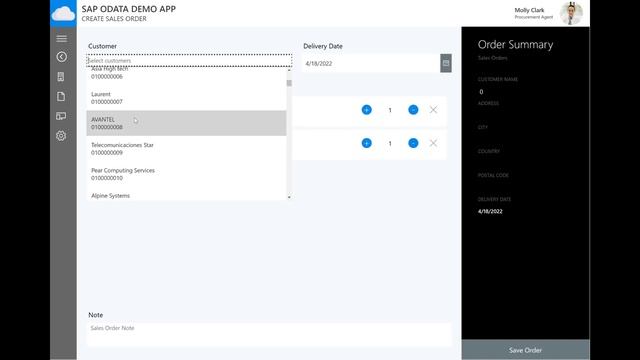The height and width of the screenshot is (360, 640).
Task: Decrease quantity of the second order item
Action: coord(413,143)
